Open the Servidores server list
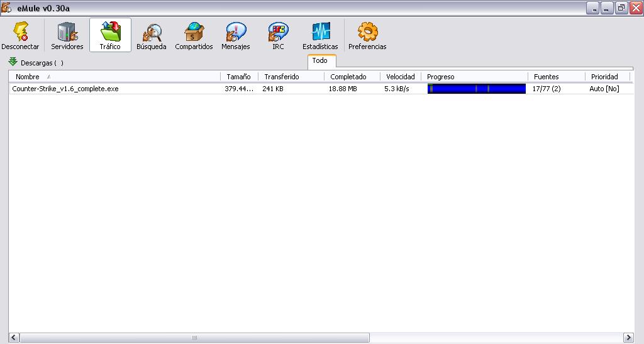644x344 pixels. click(x=67, y=32)
